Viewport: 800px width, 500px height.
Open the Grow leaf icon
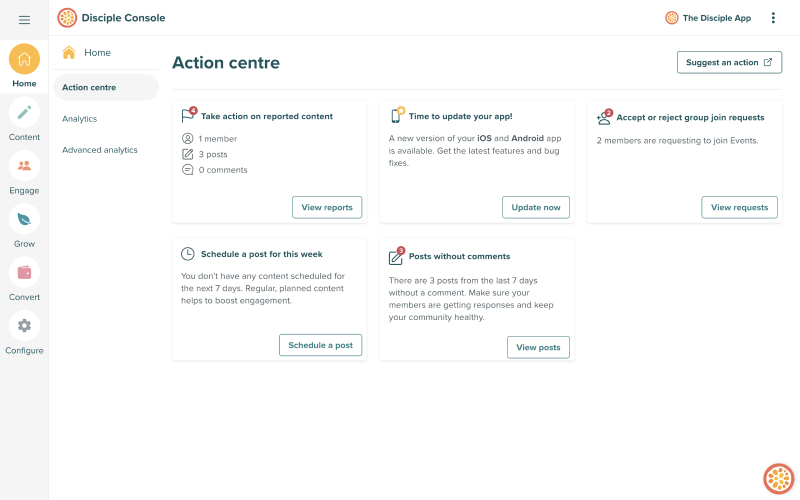pos(24,219)
